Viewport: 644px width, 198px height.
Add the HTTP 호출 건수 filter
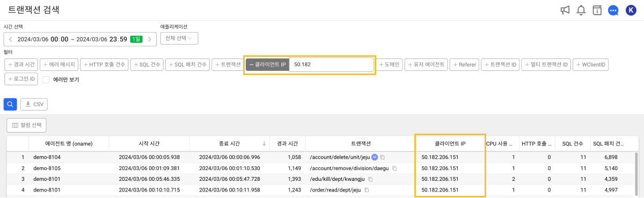click(105, 64)
